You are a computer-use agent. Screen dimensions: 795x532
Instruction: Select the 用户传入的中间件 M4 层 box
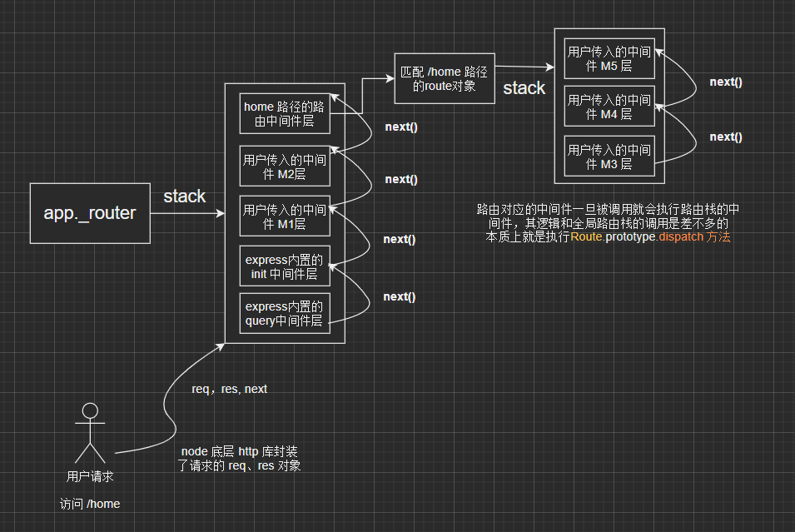coord(609,107)
